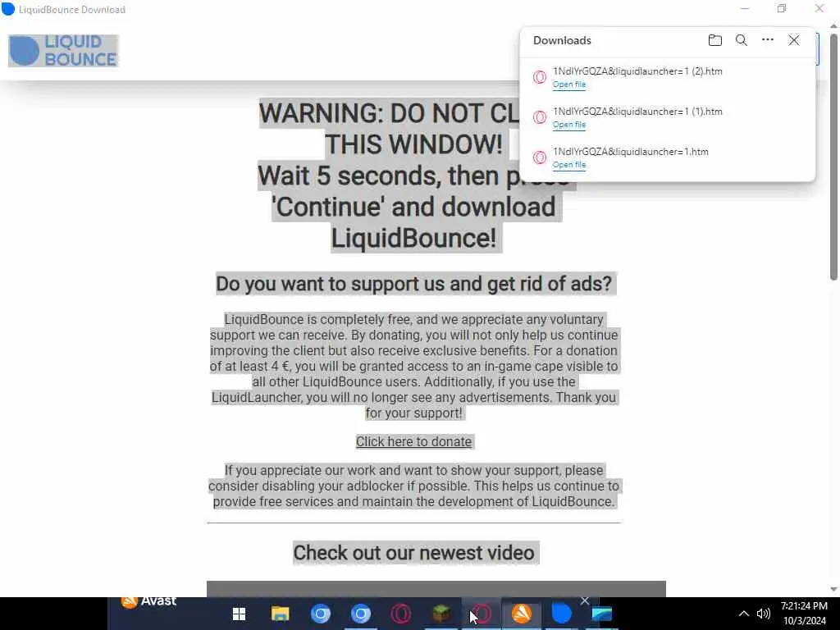Viewport: 840px width, 630px height.
Task: Open more options in Downloads panel
Action: point(768,39)
